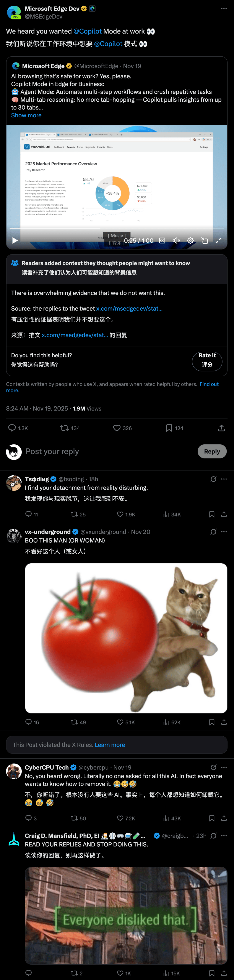Open the more options menu on main post
Image resolution: width=234 pixels, height=980 pixels.
coord(224,8)
